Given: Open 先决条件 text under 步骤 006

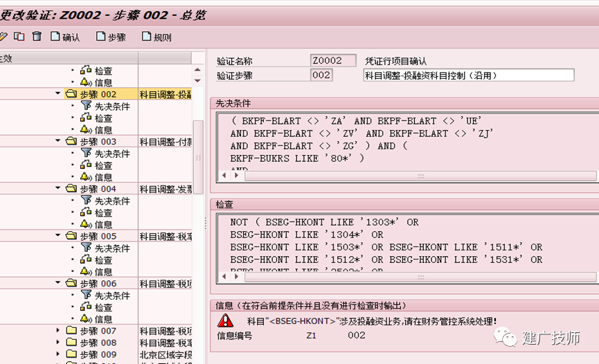Looking at the screenshot, I should coord(112,295).
